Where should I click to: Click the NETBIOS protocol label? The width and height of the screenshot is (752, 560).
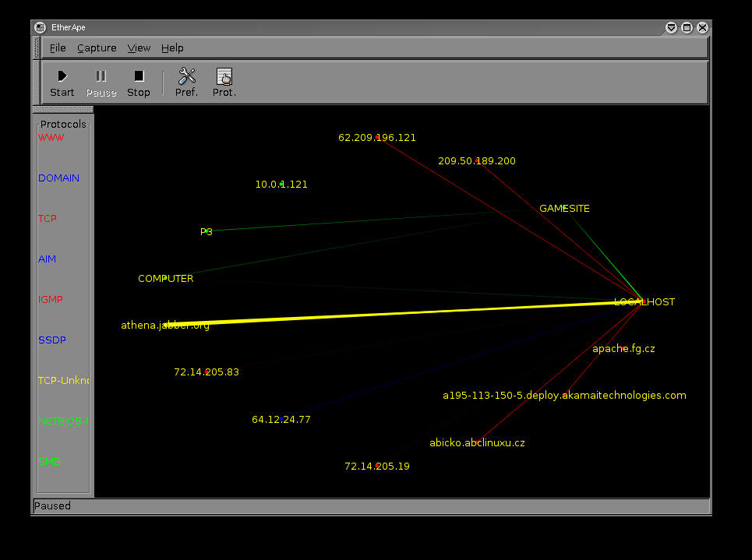pos(63,421)
